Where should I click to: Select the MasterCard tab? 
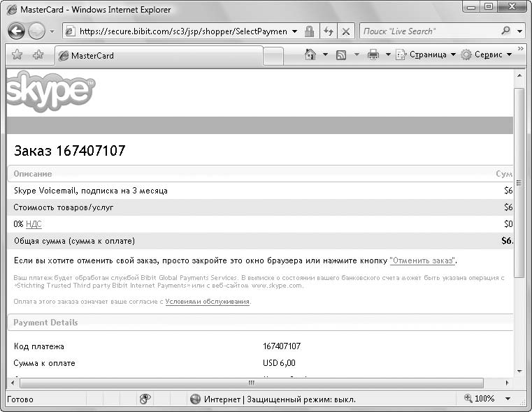click(159, 56)
